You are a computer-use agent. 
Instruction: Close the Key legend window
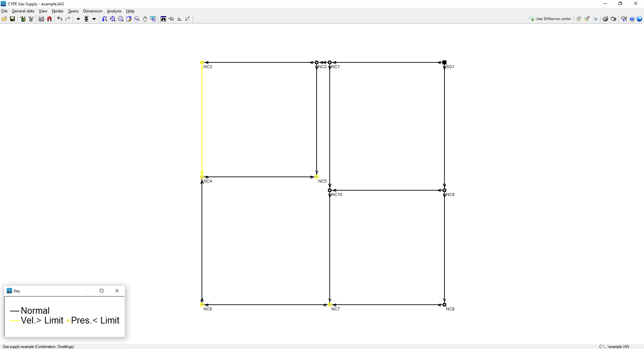[117, 291]
